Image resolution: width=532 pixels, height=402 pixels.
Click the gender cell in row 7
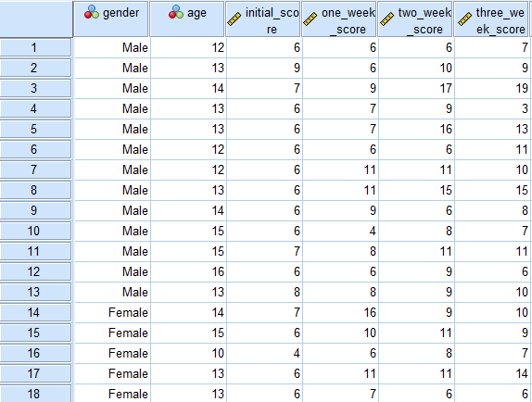pyautogui.click(x=112, y=170)
